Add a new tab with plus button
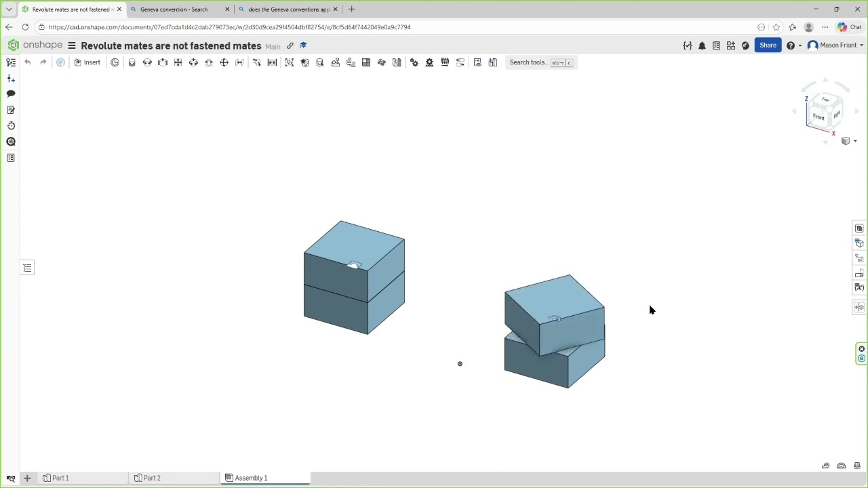This screenshot has height=488, width=868. tap(27, 479)
